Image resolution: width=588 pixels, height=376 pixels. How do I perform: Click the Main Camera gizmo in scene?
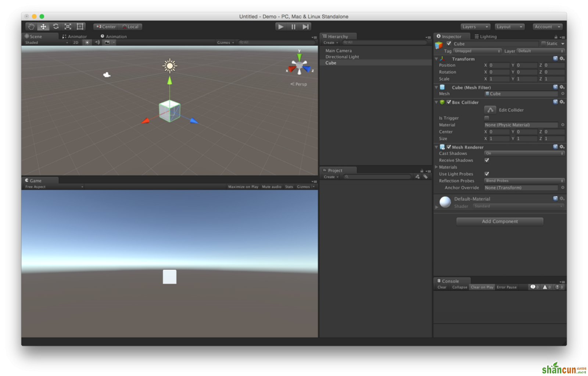(x=107, y=75)
